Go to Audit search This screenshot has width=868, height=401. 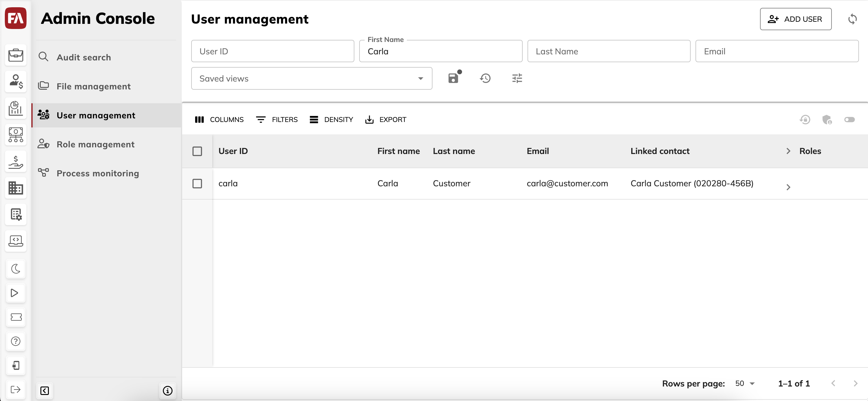click(106, 57)
